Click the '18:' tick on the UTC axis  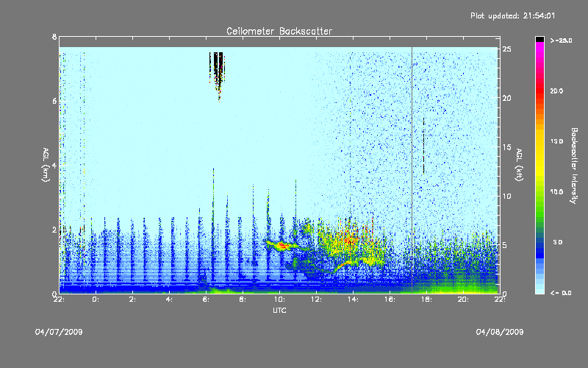coord(426,300)
